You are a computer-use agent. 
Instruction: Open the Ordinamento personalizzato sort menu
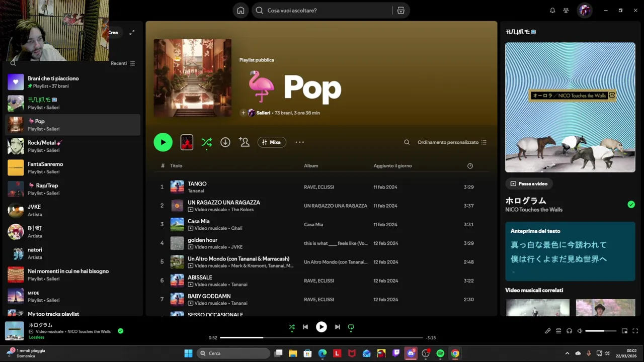(x=452, y=142)
